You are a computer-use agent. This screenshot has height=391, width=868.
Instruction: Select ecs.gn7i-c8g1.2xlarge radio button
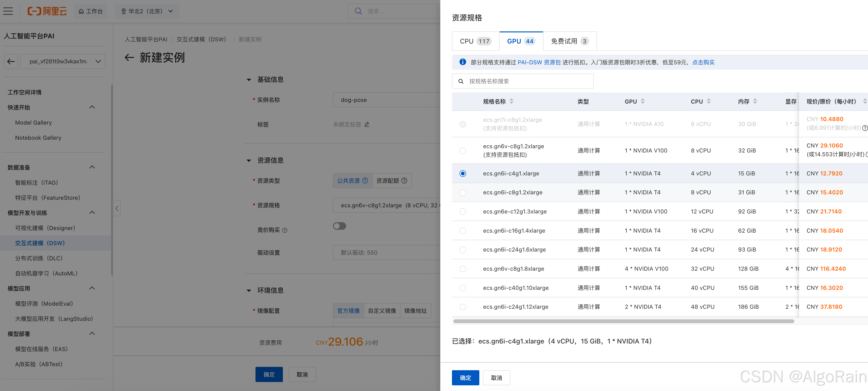tap(463, 124)
